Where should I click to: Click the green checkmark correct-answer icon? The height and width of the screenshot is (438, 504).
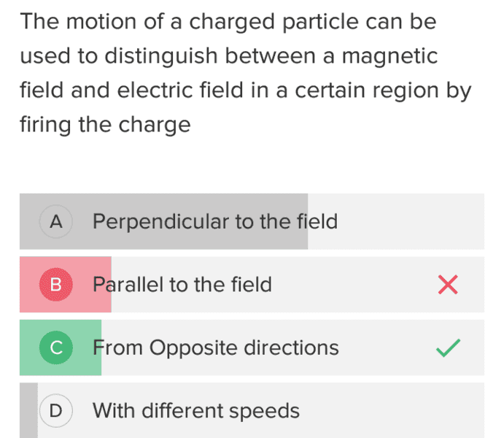point(448,348)
